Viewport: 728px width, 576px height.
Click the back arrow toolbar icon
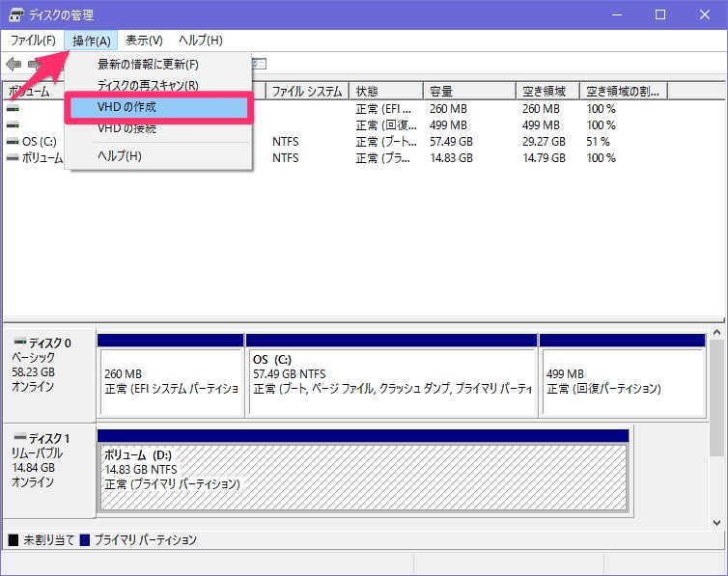coord(14,64)
